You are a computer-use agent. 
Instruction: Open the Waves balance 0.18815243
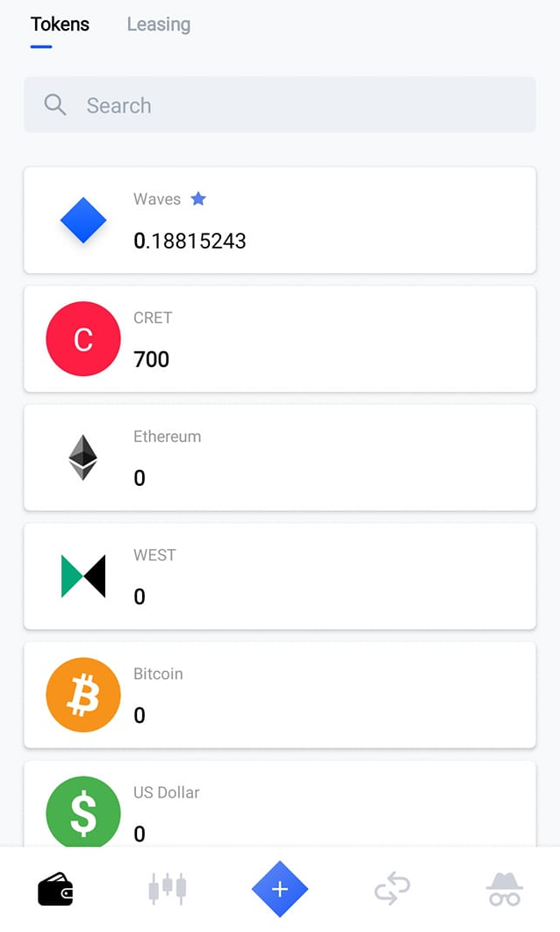pyautogui.click(x=190, y=241)
